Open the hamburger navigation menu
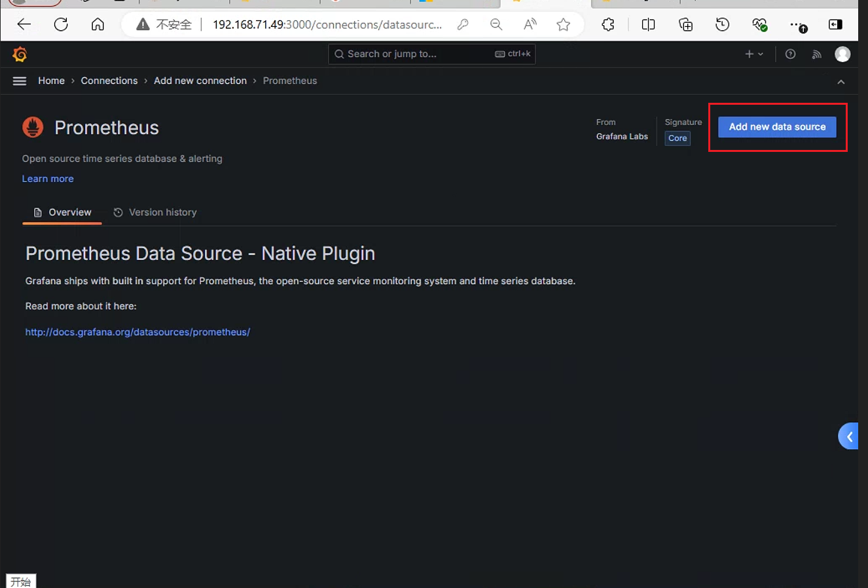This screenshot has width=868, height=588. point(20,81)
